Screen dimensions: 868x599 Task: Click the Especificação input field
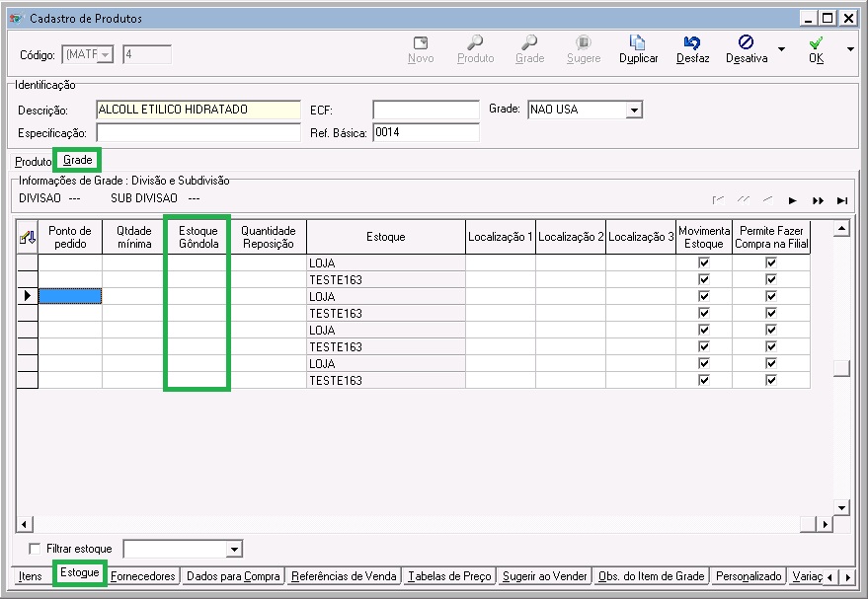tap(198, 133)
